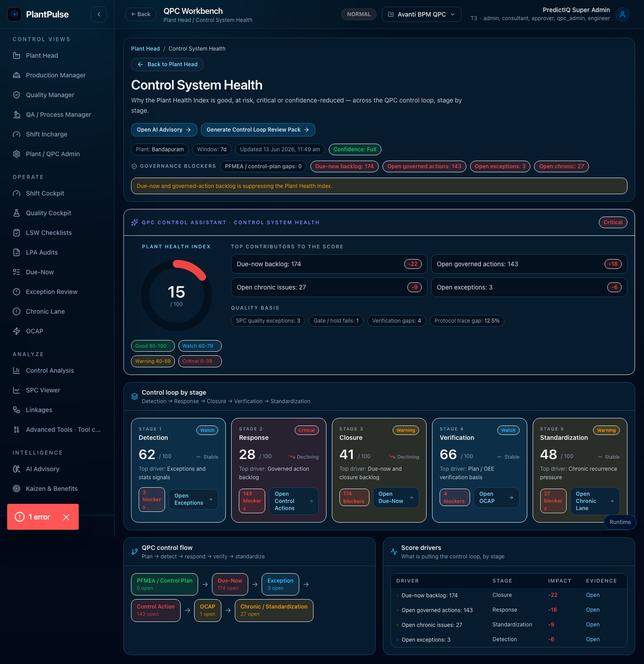Open Due-Now list icon in sidebar

click(17, 272)
